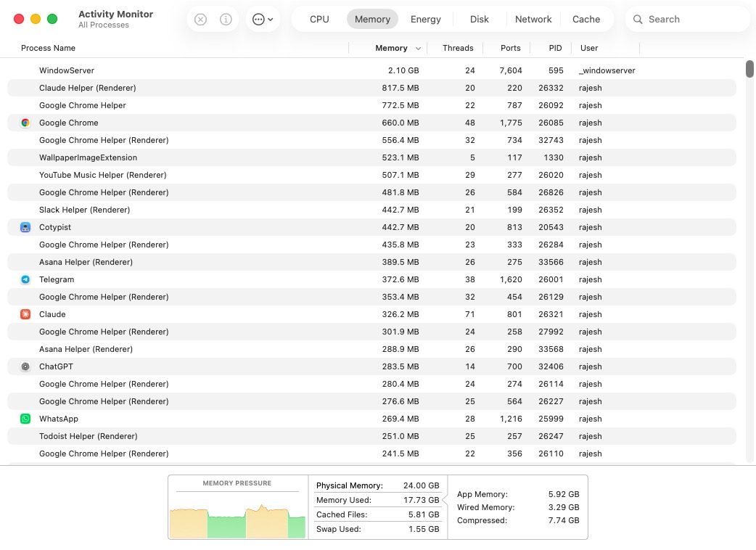Open the Network tab
Screen dimensions: 756x550
coord(533,20)
